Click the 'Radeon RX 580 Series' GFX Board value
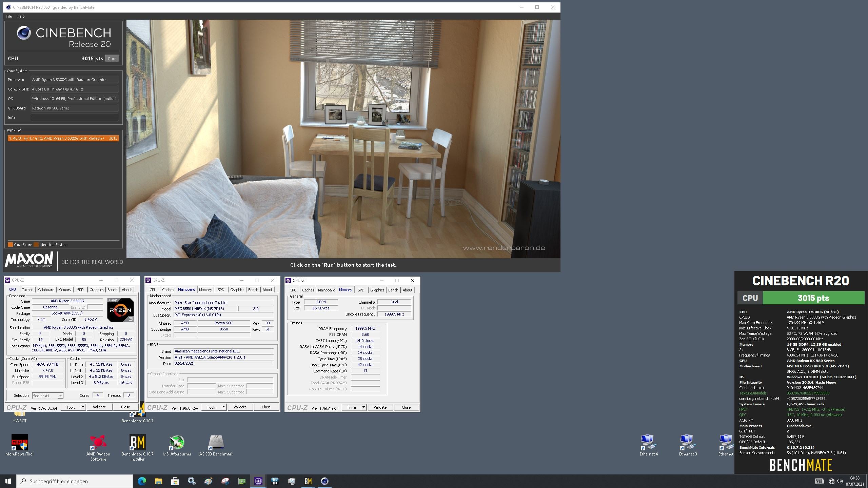868x488 pixels. coord(75,108)
